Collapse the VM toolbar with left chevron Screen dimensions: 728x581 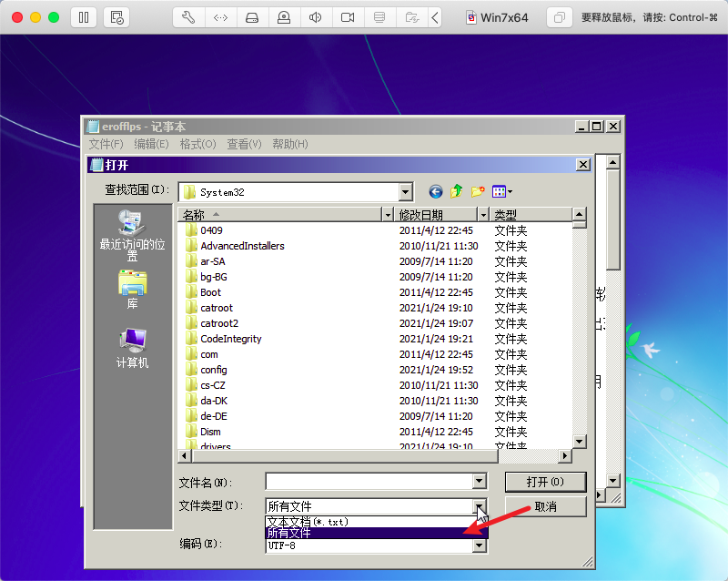point(435,17)
